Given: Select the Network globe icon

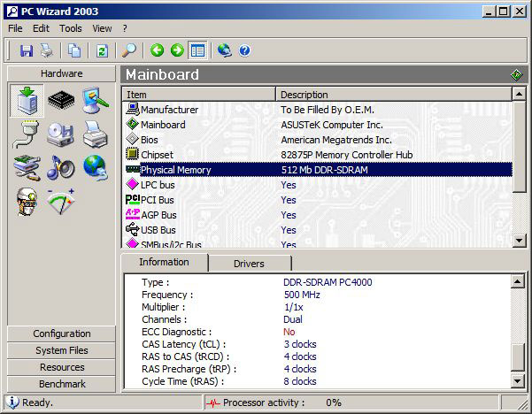Looking at the screenshot, I should click(96, 167).
